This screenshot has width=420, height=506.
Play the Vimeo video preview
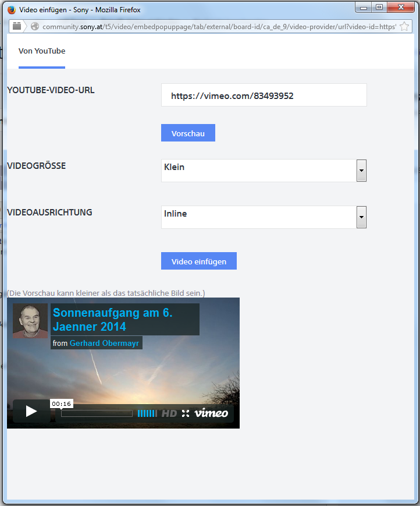31,412
